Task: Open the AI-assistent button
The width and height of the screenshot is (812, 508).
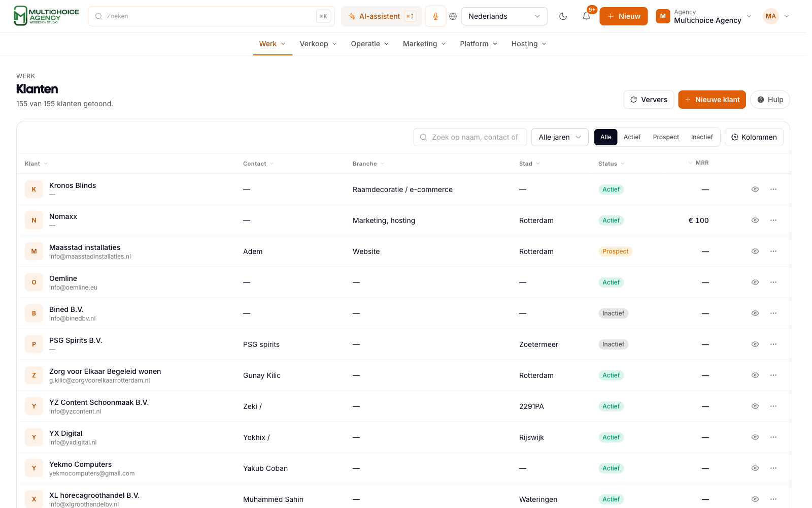Action: click(x=382, y=16)
